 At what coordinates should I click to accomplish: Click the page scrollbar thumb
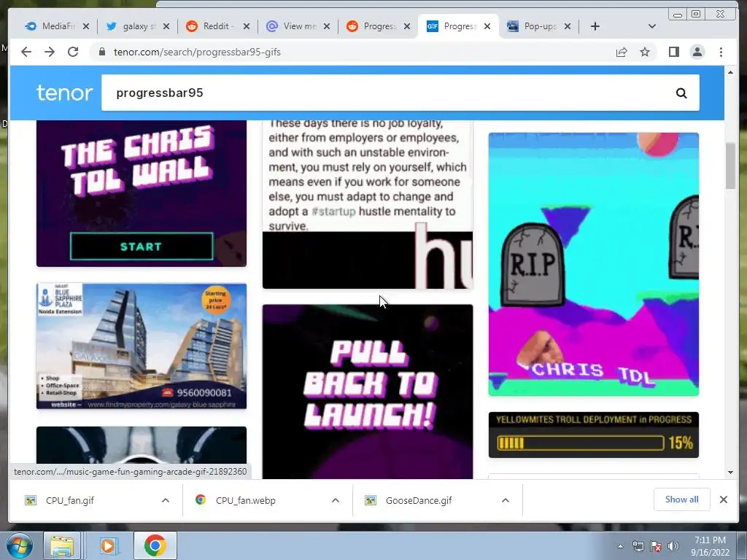(730, 166)
